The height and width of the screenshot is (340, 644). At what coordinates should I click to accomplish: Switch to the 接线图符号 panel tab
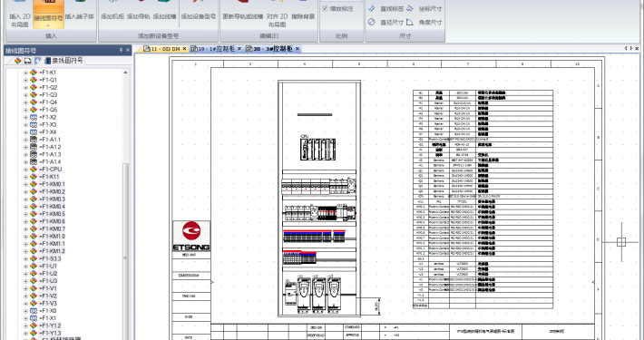(64, 61)
